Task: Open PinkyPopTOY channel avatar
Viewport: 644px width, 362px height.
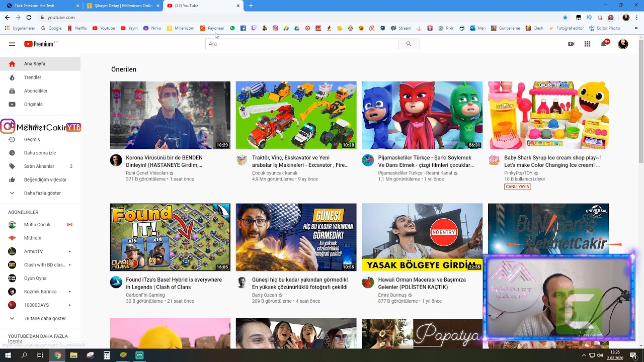Action: (494, 160)
